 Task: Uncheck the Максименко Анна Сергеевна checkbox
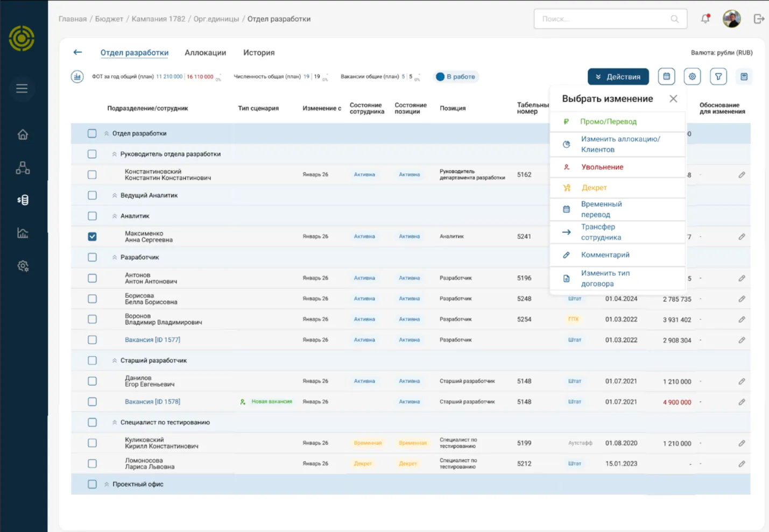tap(92, 237)
